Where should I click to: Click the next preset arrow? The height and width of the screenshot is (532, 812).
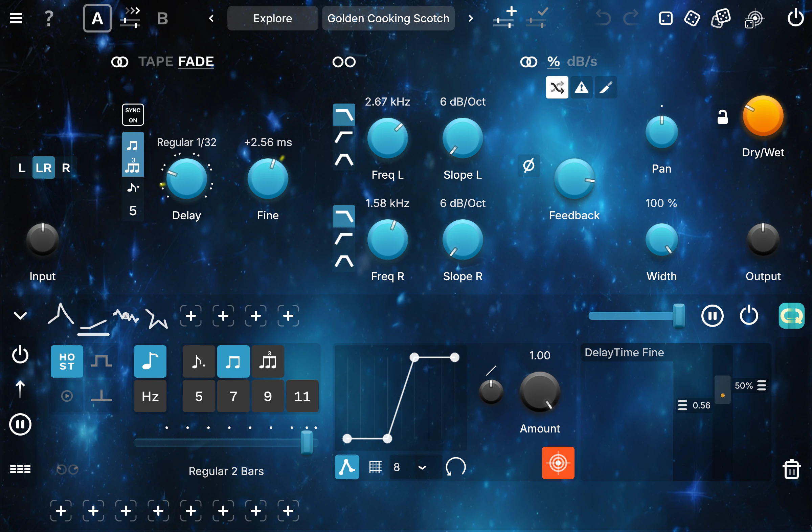(471, 18)
